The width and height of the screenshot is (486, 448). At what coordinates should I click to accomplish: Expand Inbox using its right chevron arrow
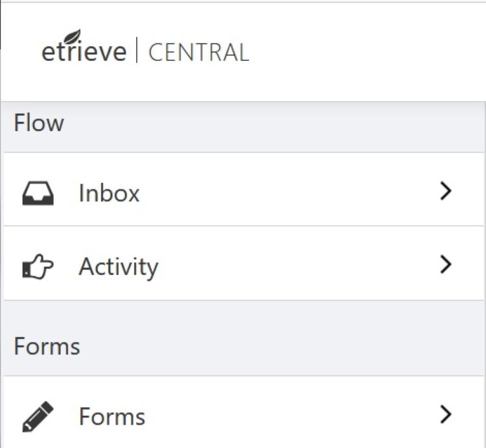tap(445, 191)
